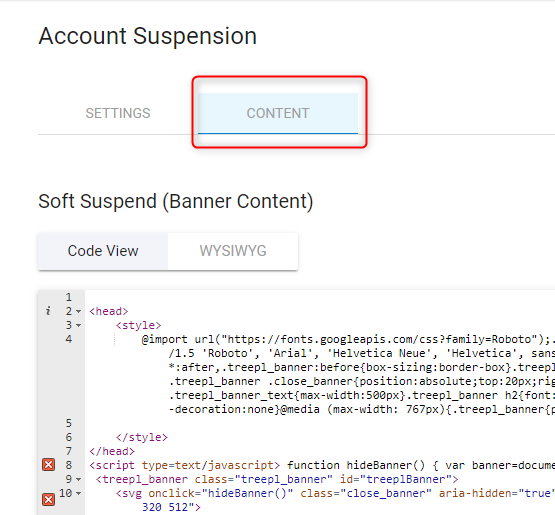The height and width of the screenshot is (515, 555).
Task: Click line number 4 in the gutter
Action: pos(69,339)
